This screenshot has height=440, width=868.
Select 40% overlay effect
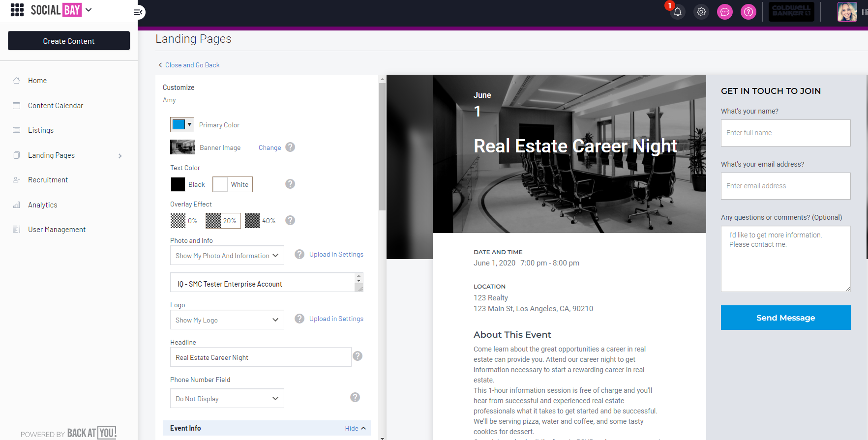click(260, 221)
